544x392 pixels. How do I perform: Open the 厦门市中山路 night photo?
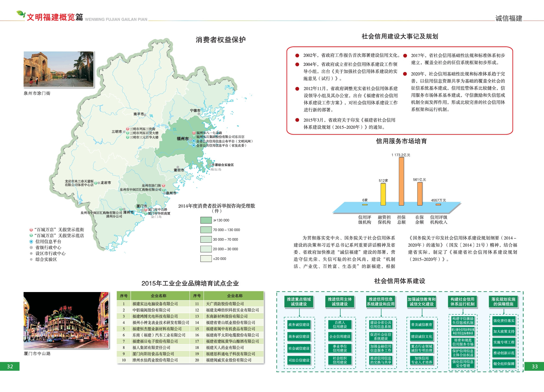(66, 320)
